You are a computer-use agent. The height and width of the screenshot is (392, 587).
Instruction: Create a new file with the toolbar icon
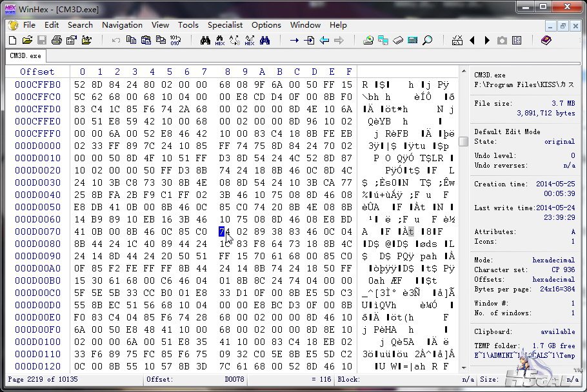[13, 40]
